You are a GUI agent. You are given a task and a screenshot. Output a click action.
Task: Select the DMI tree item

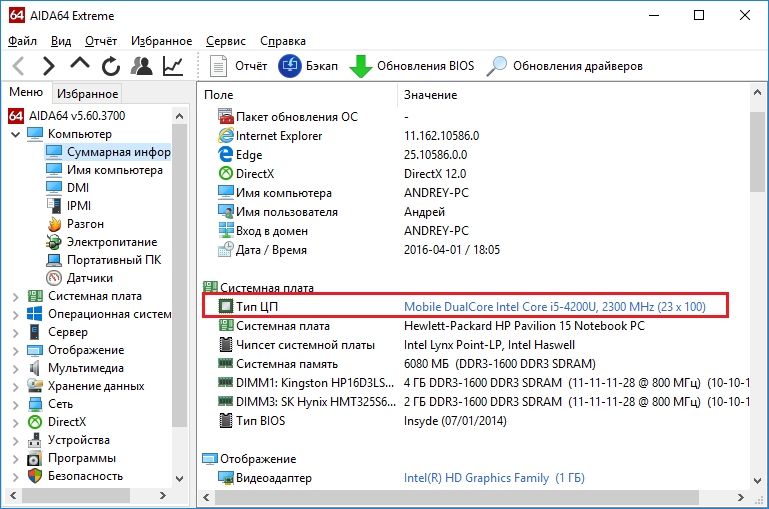click(67, 188)
